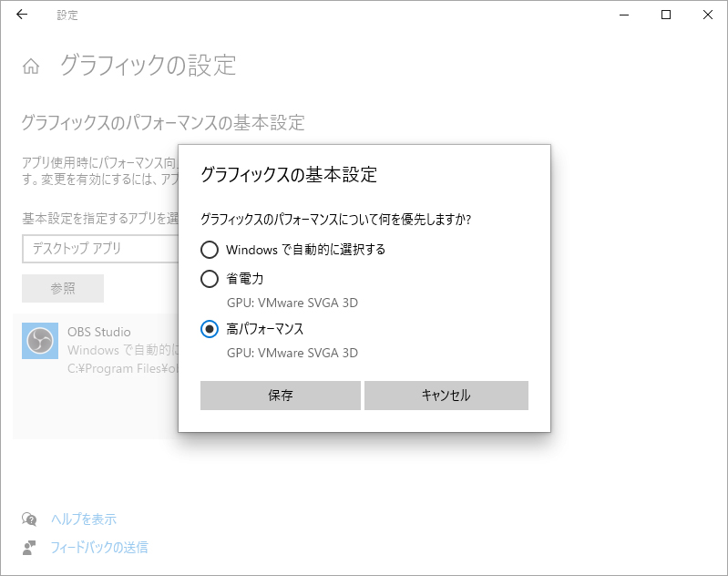Open the フィードバックの送信 link

click(x=99, y=547)
